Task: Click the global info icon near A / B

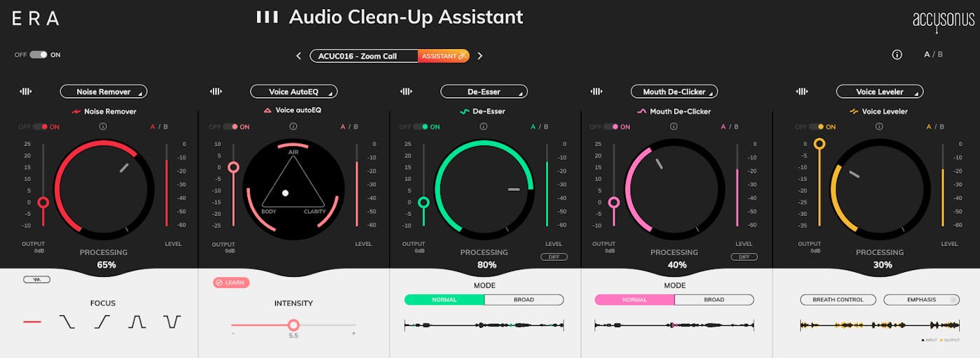Action: pyautogui.click(x=897, y=55)
